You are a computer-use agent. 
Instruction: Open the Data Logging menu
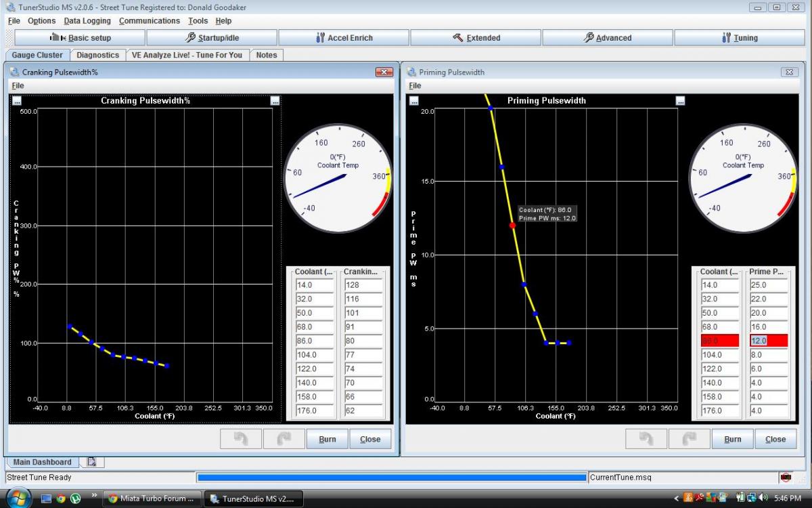coord(87,21)
